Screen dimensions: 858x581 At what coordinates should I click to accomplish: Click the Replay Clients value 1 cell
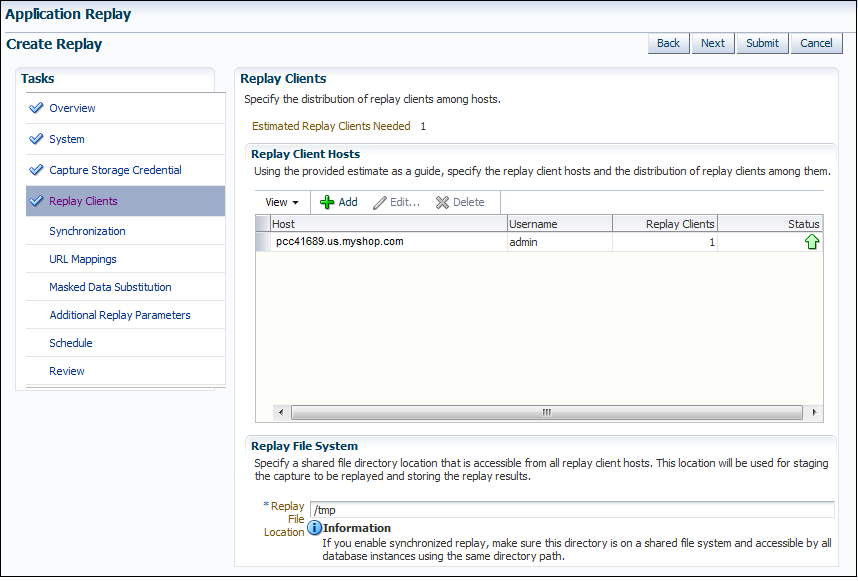click(665, 242)
